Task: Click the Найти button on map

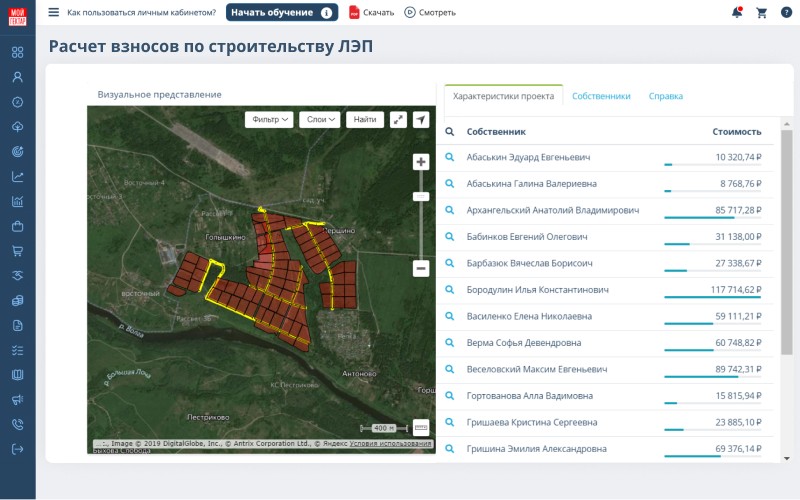Action: [x=365, y=119]
